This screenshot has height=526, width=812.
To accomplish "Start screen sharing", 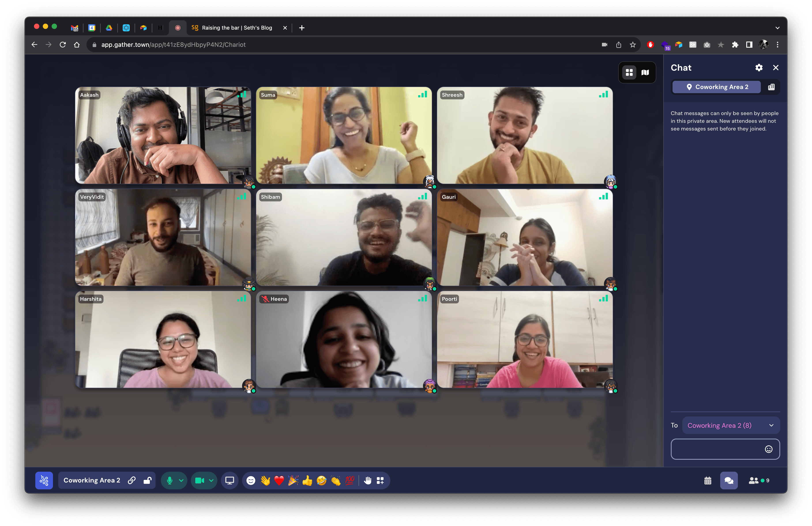I will click(229, 480).
